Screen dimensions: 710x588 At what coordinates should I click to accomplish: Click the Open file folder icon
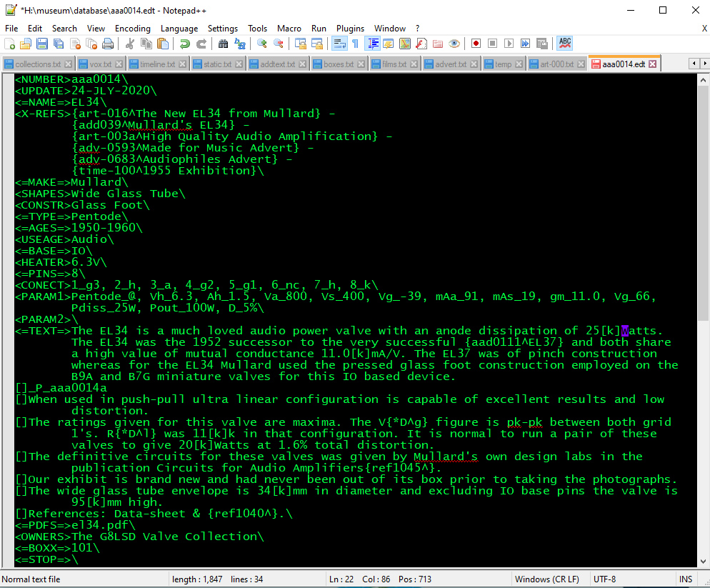click(26, 44)
